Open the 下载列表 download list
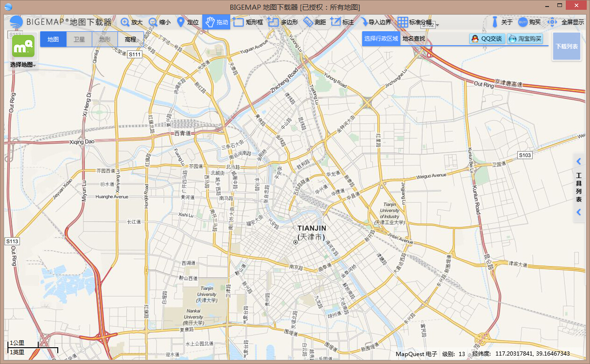Screen dimensions: 590x364 [x=567, y=47]
